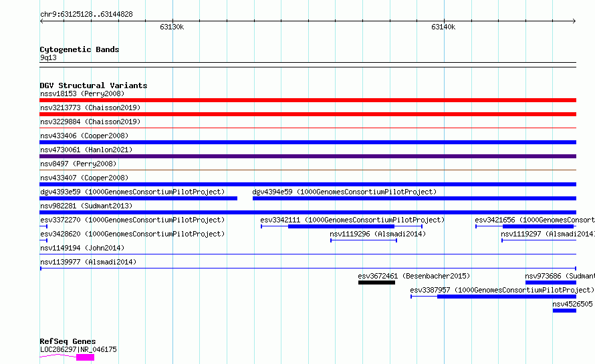Open the nsv433407 (Cooper2008) variant label
Screen dimensions: 595x364
pyautogui.click(x=84, y=178)
